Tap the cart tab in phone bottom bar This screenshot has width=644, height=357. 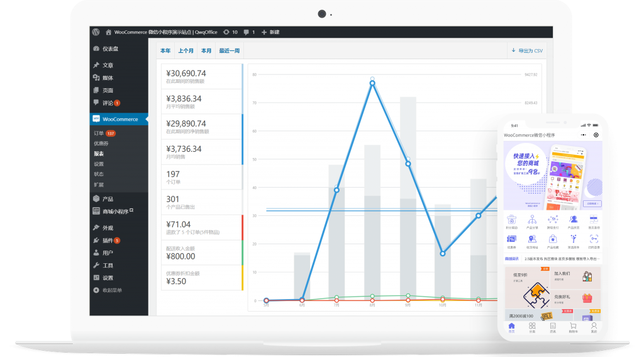pyautogui.click(x=573, y=328)
